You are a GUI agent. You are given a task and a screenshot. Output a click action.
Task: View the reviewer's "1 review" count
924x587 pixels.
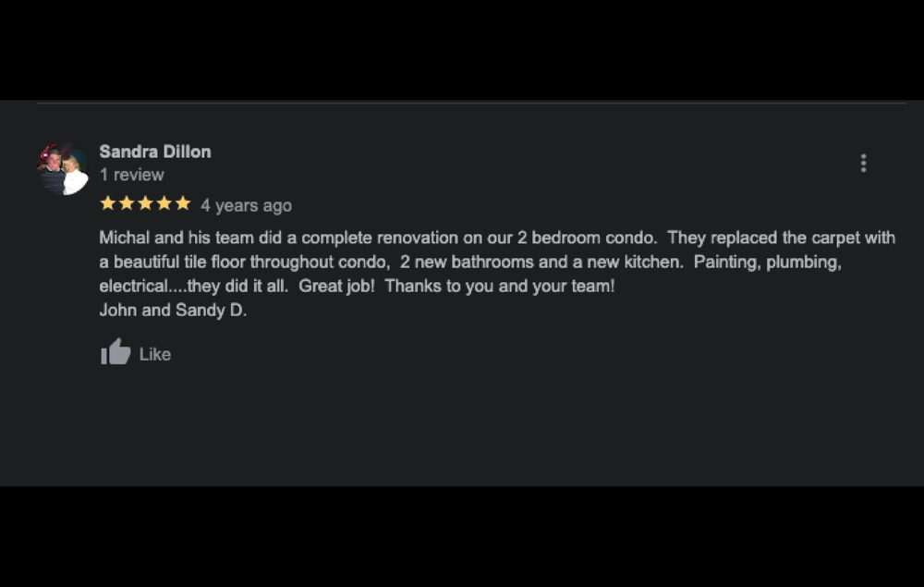(x=132, y=175)
